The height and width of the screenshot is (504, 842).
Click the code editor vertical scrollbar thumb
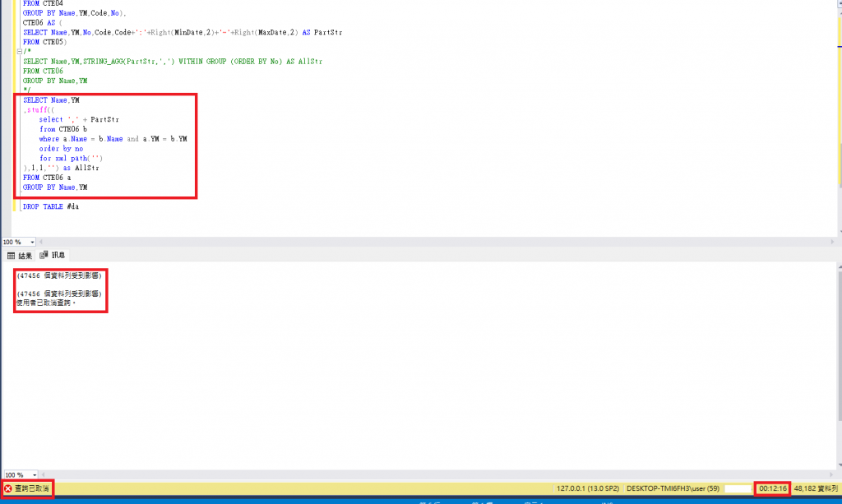840,165
